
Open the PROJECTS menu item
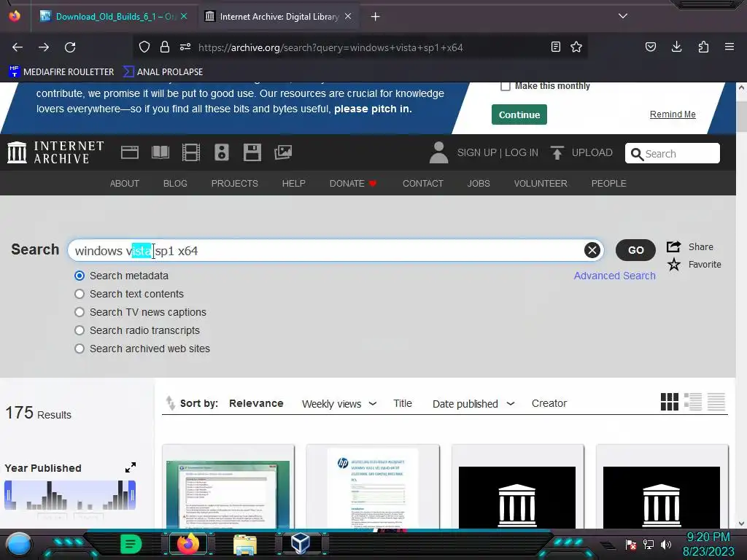(235, 183)
